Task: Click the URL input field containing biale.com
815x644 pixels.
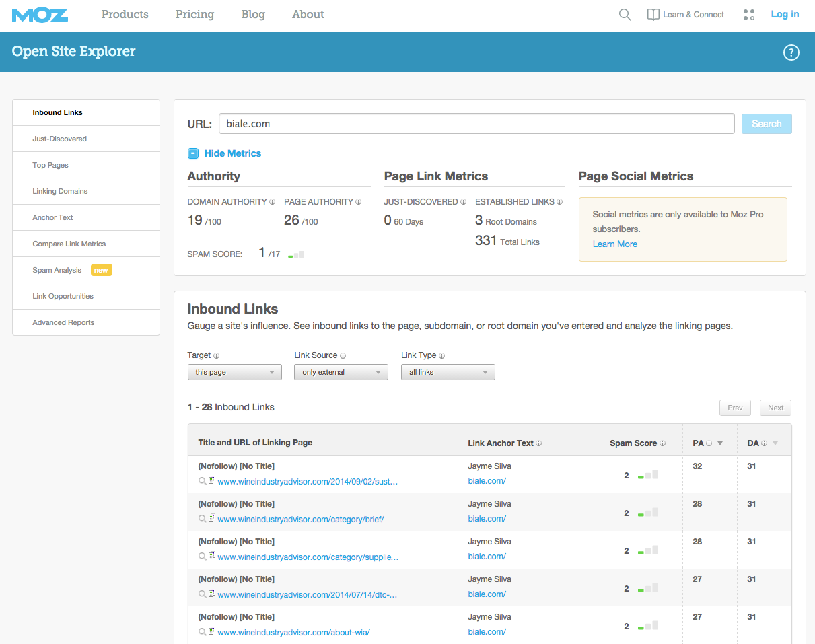Action: (x=476, y=124)
